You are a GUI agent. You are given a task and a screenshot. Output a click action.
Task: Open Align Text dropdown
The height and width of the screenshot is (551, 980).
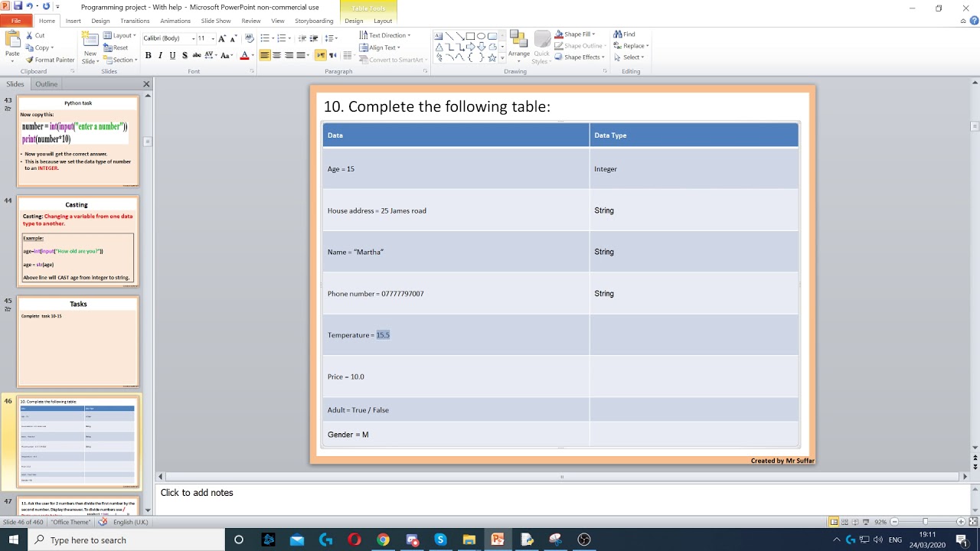point(378,47)
